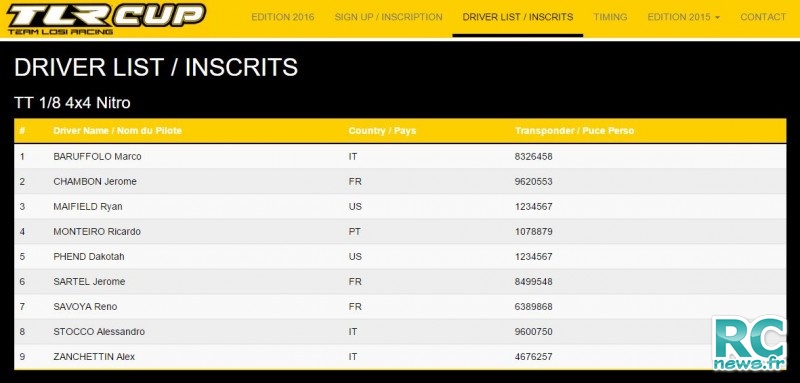The height and width of the screenshot is (383, 800).
Task: Click the PHEND Dakotah driver name
Action: [89, 257]
